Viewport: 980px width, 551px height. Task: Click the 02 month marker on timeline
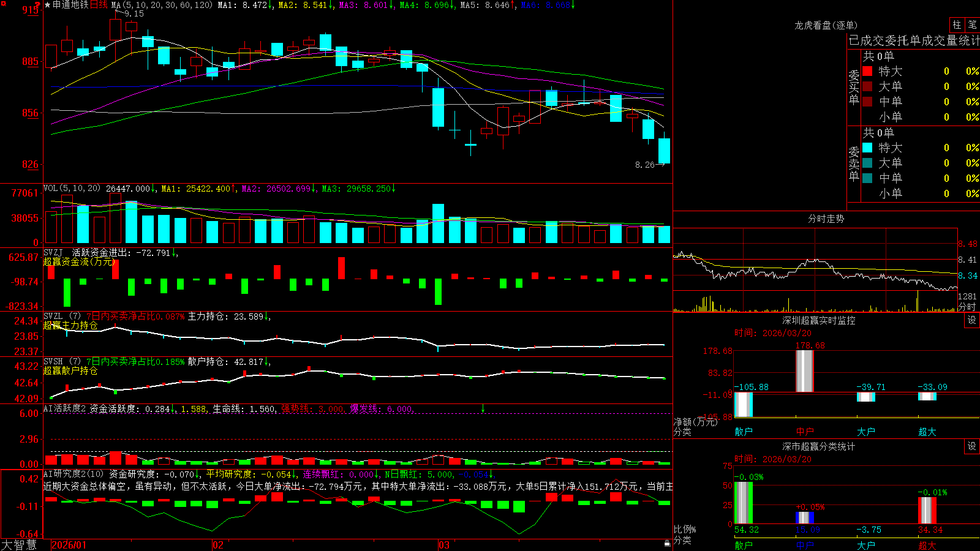click(x=217, y=545)
